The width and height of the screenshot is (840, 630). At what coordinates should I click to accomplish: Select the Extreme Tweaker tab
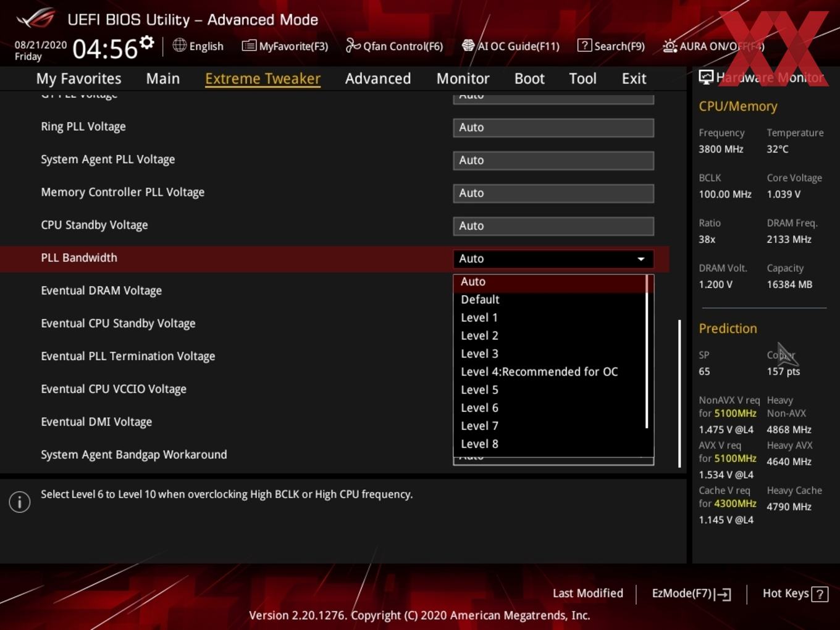[262, 78]
